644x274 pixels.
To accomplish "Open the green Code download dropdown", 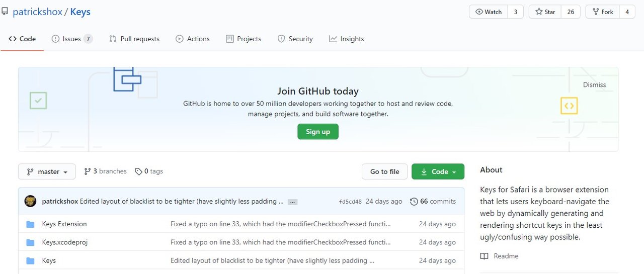I will click(x=438, y=171).
